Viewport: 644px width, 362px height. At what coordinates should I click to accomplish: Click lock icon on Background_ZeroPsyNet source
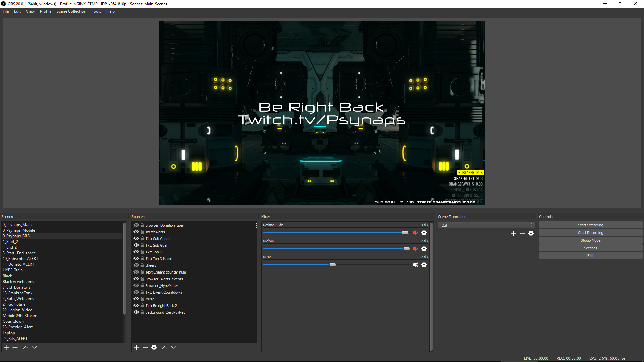pyautogui.click(x=142, y=312)
